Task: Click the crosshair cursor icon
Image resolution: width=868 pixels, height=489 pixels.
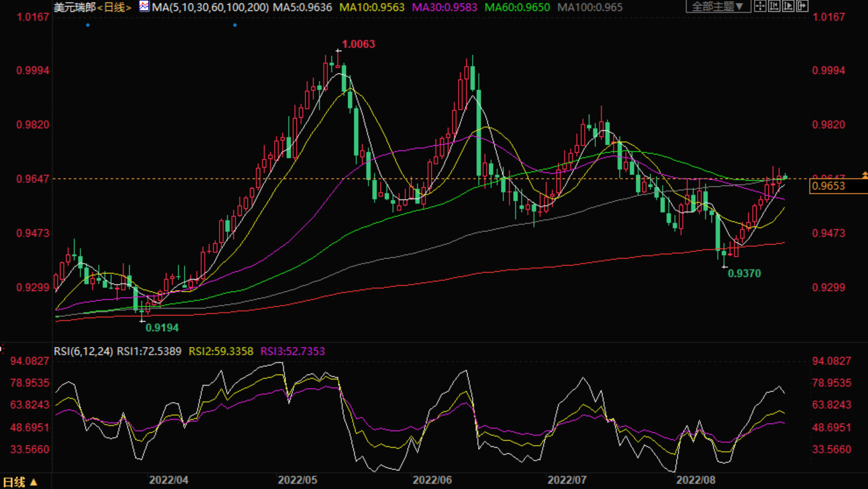Action: tap(760, 6)
